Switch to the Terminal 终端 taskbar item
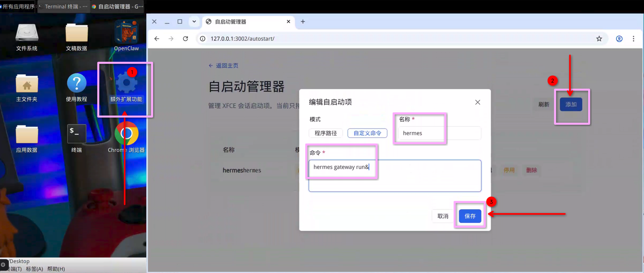Screen dimensions: 644x273 coord(63,6)
